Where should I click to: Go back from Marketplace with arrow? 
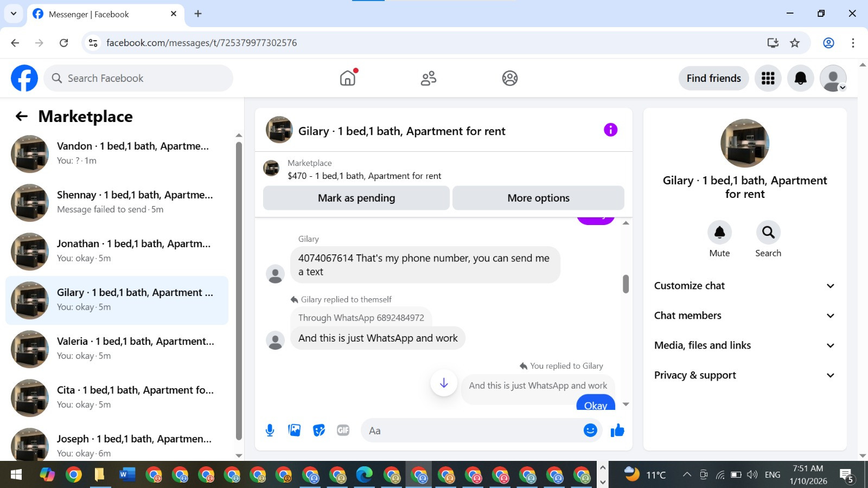coord(22,116)
